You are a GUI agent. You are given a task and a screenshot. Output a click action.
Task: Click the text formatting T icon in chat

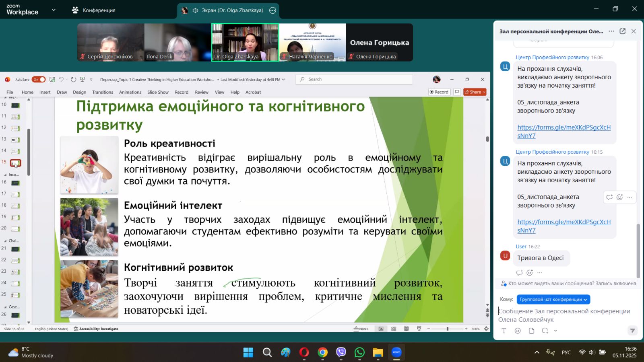click(504, 331)
